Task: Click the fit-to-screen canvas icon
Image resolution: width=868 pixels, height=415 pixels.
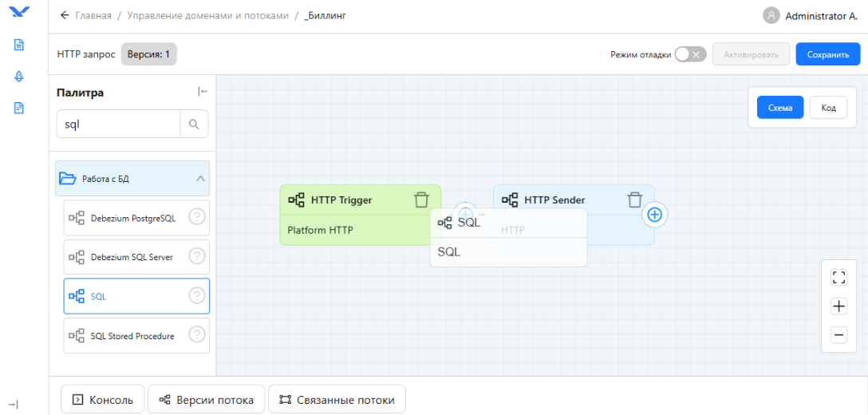Action: 838,277
